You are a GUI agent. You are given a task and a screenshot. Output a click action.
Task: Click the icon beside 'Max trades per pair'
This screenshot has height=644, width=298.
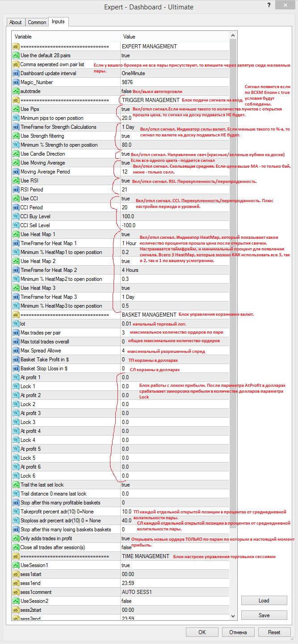[16, 333]
